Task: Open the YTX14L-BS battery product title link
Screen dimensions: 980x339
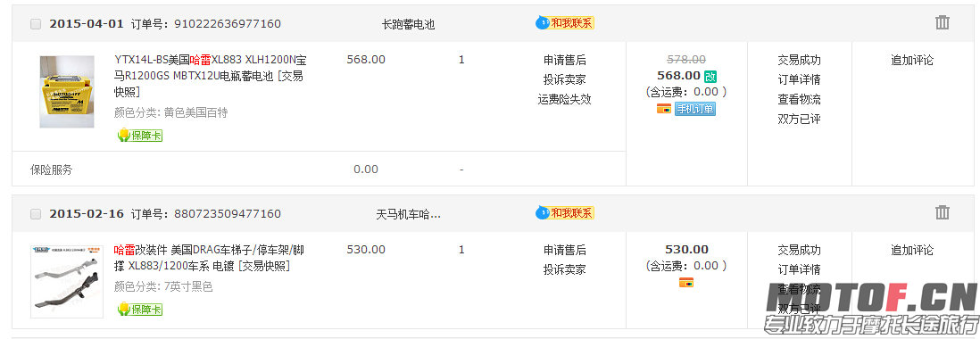Action: [x=211, y=76]
